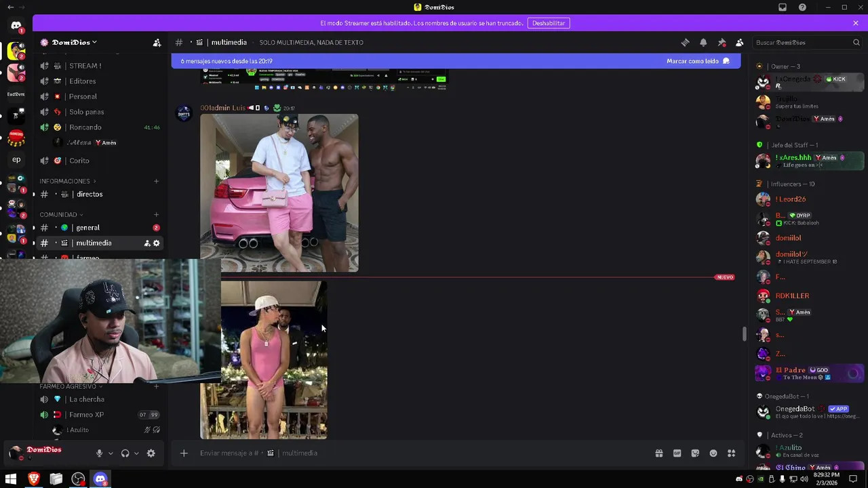Screen dimensions: 868x488
Task: Click the search magnifier icon
Action: click(x=856, y=42)
